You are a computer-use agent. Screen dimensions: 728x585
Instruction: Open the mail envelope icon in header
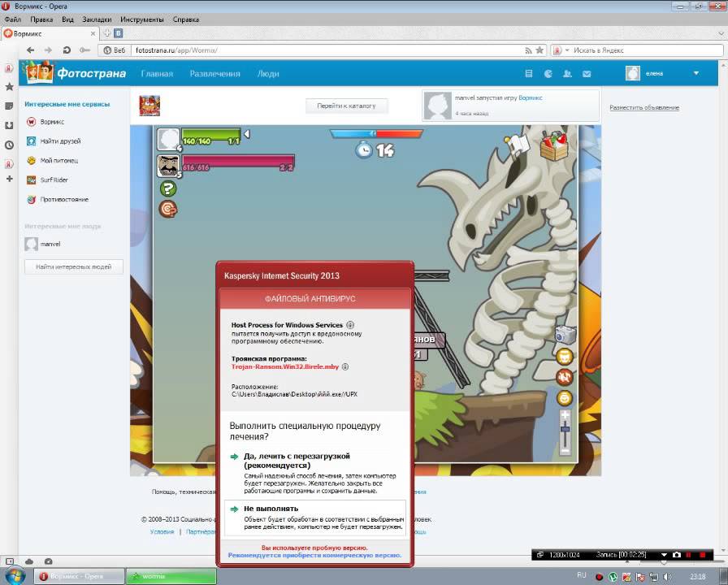(x=587, y=73)
